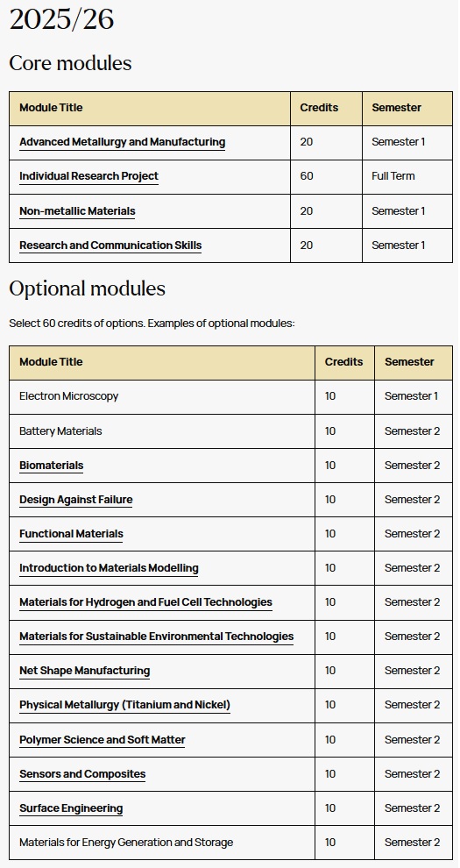Open the Functional Materials module
The height and width of the screenshot is (868, 460).
(x=71, y=534)
